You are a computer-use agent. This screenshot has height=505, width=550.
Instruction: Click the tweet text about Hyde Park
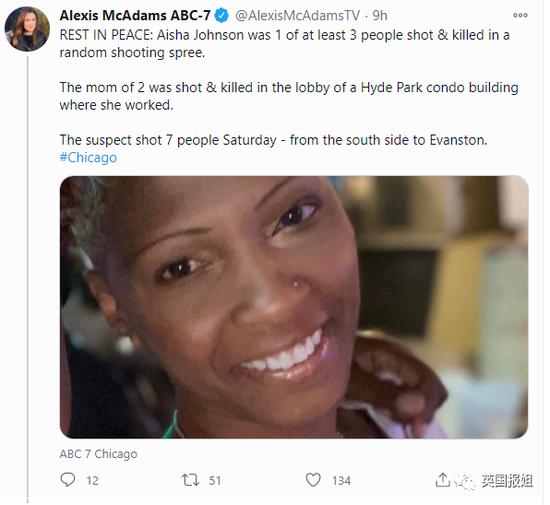click(x=289, y=96)
